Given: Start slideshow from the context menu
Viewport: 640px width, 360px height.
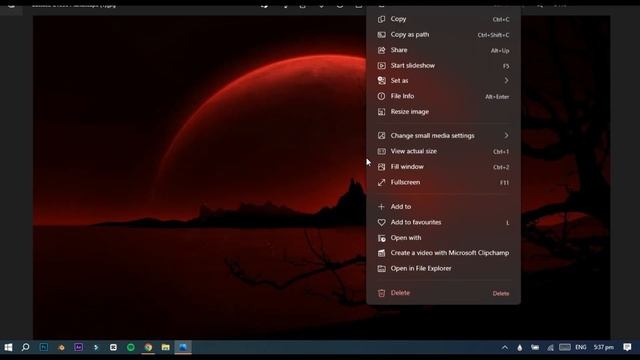Looking at the screenshot, I should pos(443,66).
